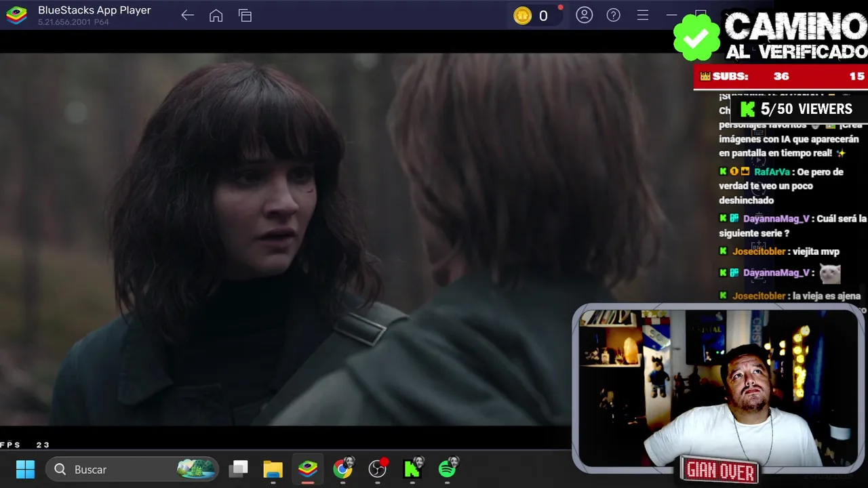868x488 pixels.
Task: Click the gold coin icon
Action: [x=522, y=16]
